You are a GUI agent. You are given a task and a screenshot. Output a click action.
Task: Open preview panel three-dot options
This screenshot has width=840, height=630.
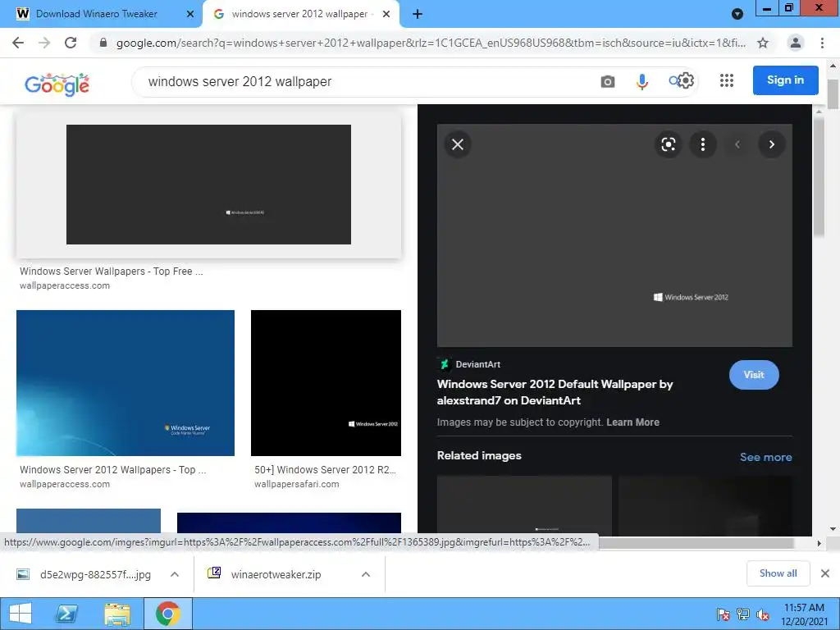pos(702,144)
